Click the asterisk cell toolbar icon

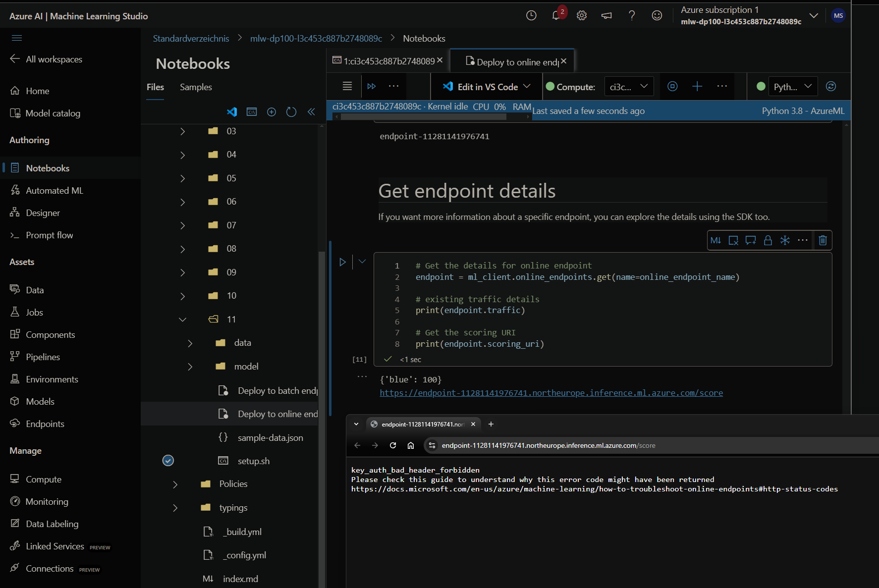point(785,240)
